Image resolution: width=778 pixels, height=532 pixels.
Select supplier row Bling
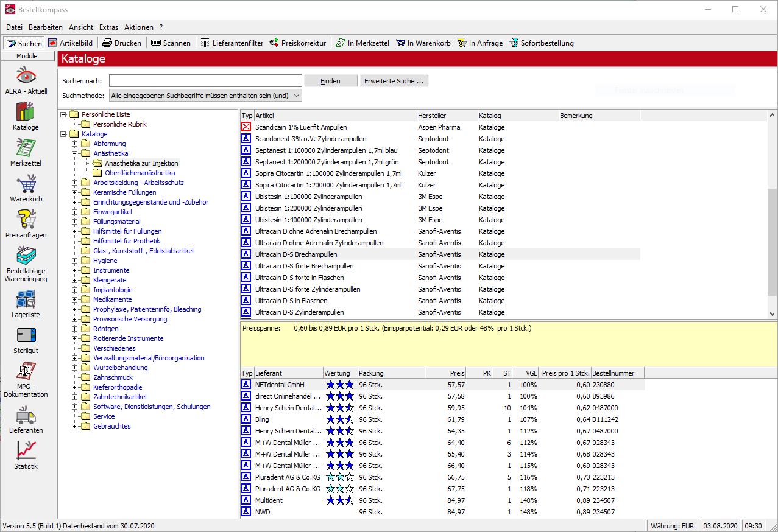[x=442, y=419]
